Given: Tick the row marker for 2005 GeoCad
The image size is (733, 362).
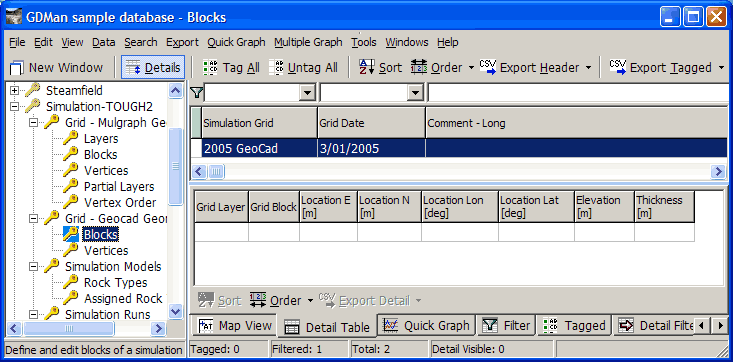Looking at the screenshot, I should click(x=196, y=148).
